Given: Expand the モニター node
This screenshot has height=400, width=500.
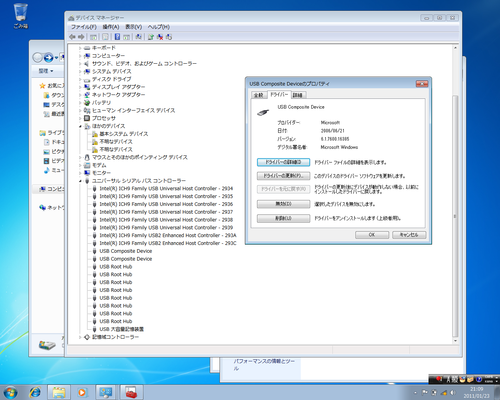Looking at the screenshot, I should [x=80, y=173].
